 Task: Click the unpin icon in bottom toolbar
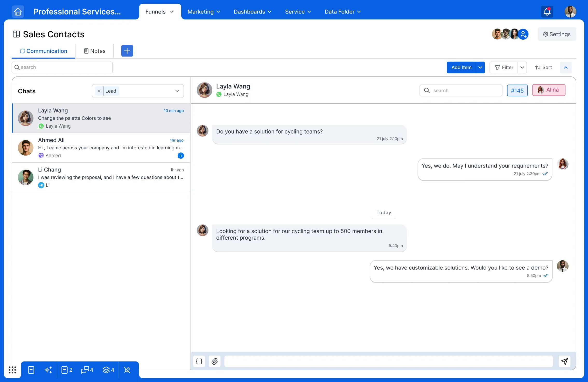pos(127,370)
